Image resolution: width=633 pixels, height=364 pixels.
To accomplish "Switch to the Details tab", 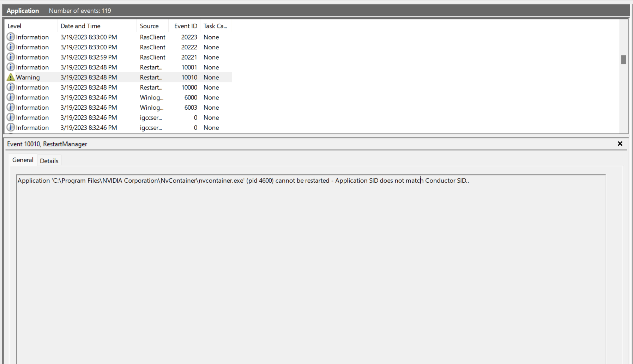I will 49,161.
